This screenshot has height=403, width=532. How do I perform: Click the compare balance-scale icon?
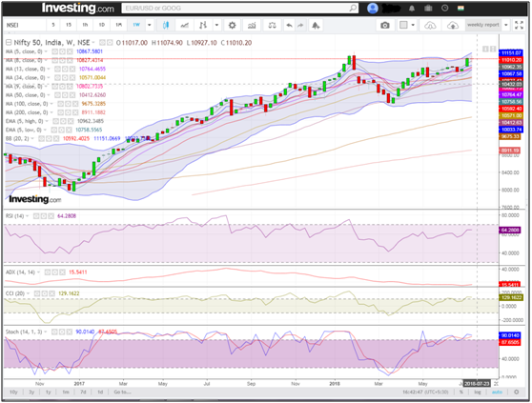(272, 25)
